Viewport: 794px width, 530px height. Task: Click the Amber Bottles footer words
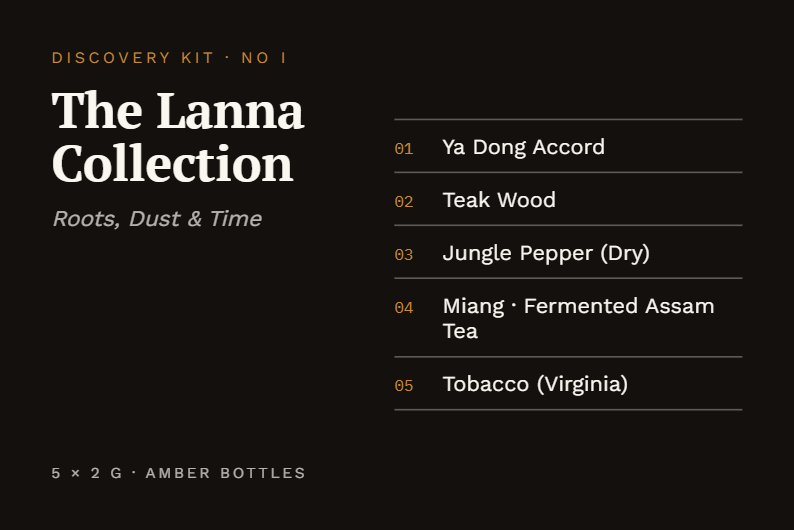pyautogui.click(x=225, y=473)
